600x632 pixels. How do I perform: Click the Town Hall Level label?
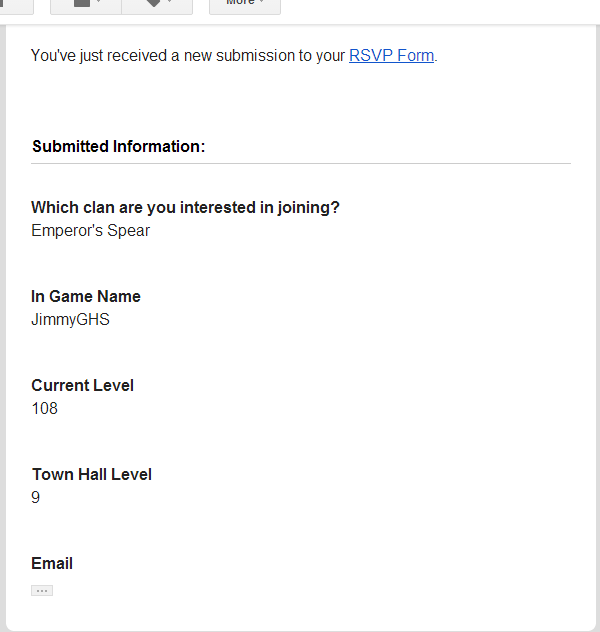[x=91, y=474]
